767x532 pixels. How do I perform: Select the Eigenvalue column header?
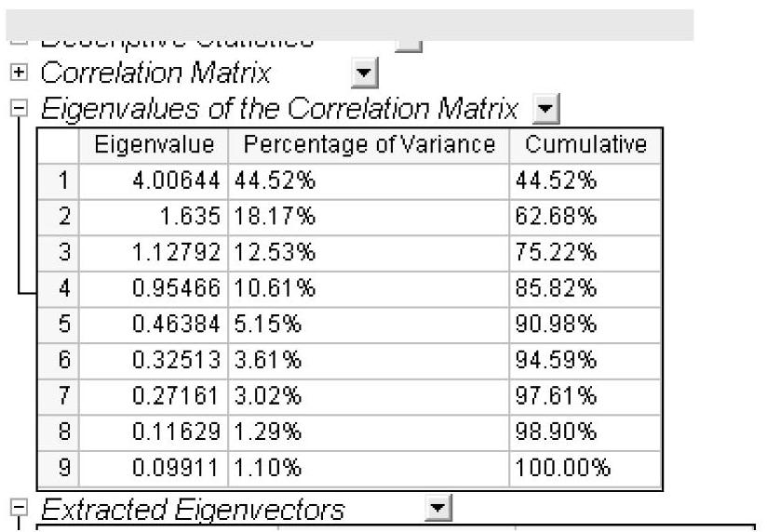154,145
